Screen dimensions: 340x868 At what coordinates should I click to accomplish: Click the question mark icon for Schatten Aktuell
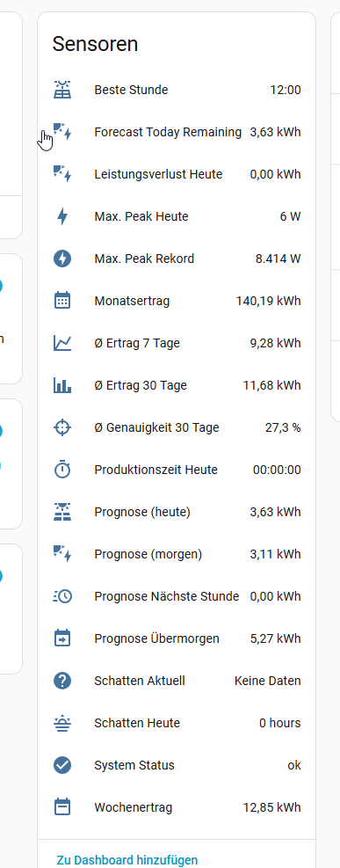(x=62, y=681)
